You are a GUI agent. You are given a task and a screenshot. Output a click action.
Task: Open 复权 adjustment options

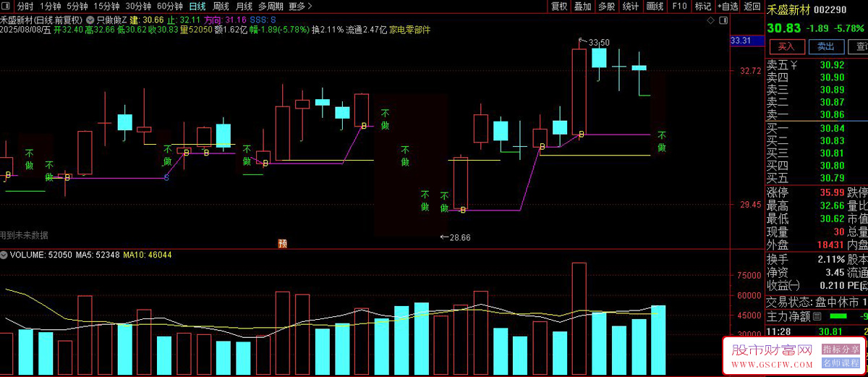click(x=559, y=6)
